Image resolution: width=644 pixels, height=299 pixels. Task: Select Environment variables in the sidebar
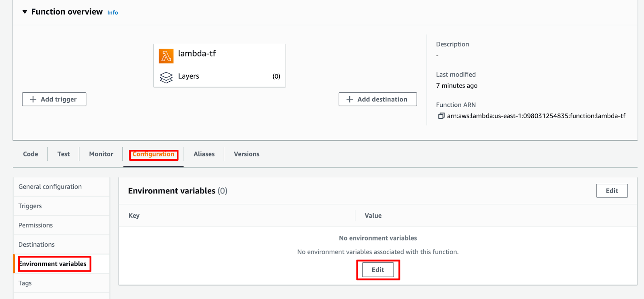[62, 264]
